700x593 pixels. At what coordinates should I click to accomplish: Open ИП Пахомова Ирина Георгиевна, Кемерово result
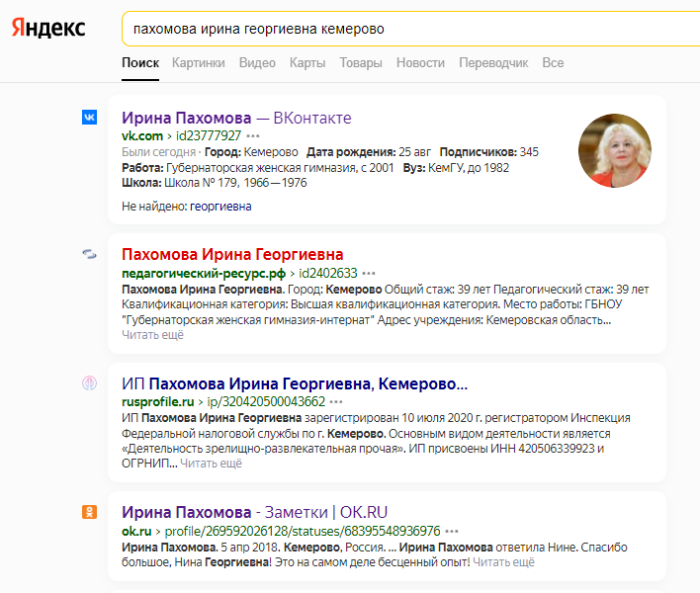295,383
